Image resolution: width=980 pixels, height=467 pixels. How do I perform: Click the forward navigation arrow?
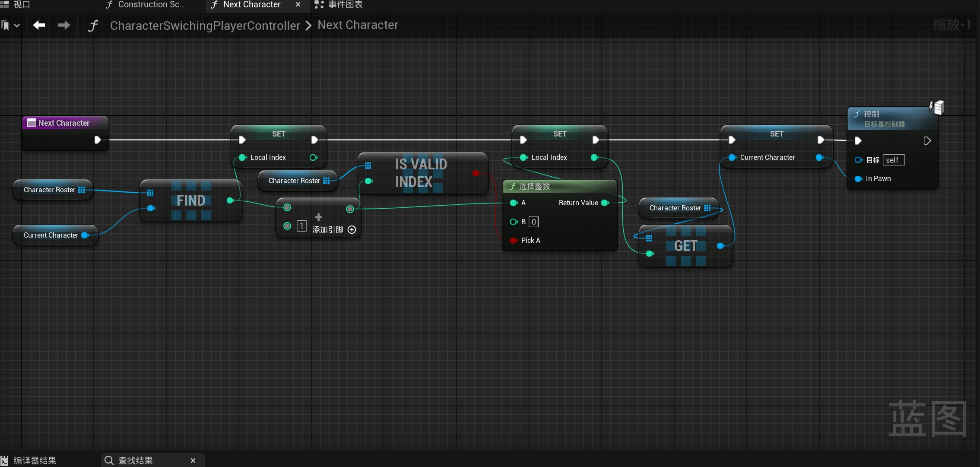64,25
